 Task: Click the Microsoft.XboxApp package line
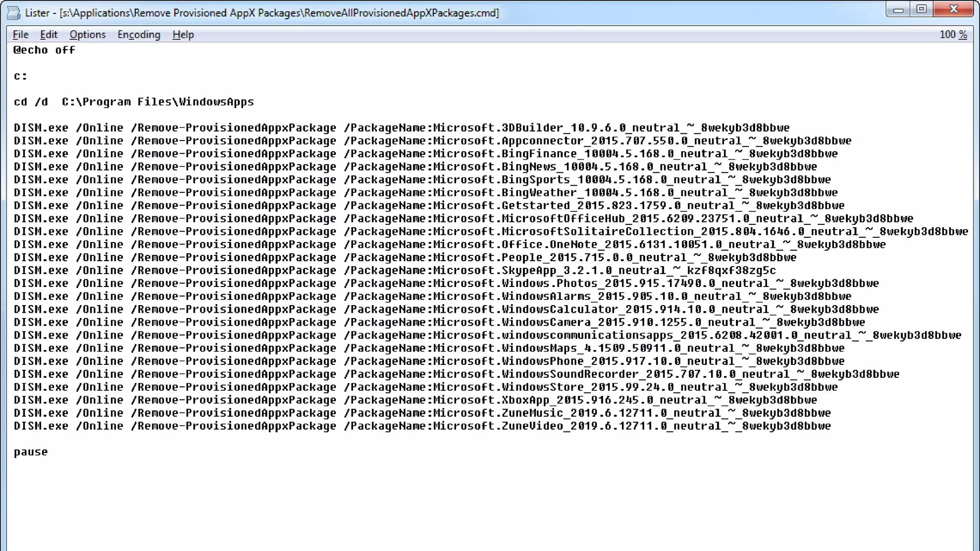pos(415,399)
